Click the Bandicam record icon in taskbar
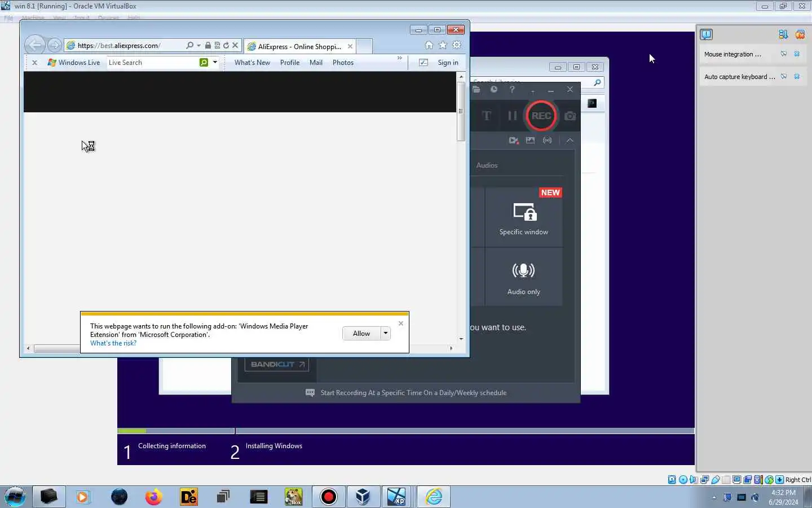Screen dimensions: 812x508 [328, 497]
